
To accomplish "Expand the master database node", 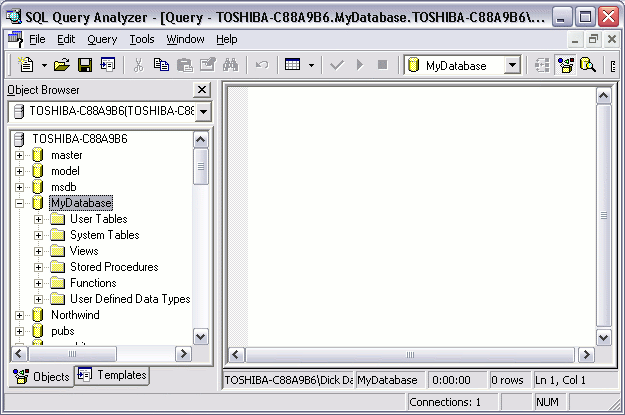I will [19, 155].
